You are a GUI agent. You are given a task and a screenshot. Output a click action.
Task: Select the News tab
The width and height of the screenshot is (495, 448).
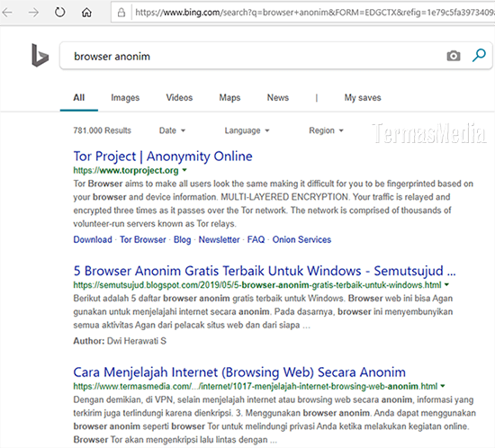(278, 97)
